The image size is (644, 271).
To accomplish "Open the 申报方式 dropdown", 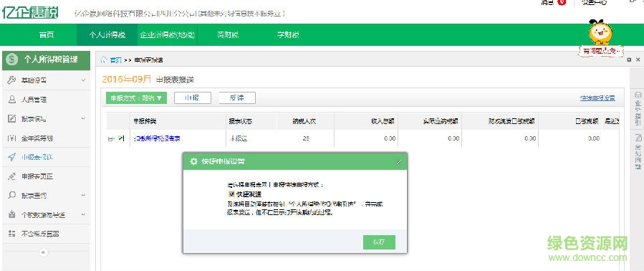I will [136, 98].
